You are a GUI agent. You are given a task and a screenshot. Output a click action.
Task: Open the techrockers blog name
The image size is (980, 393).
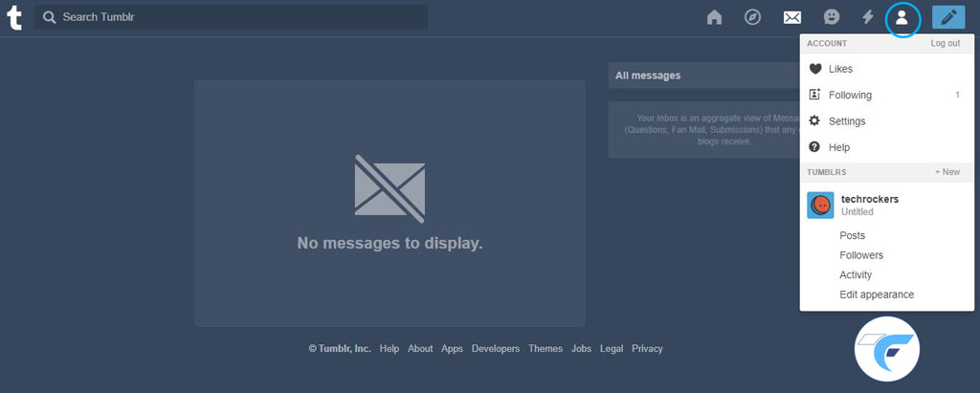[x=869, y=199]
